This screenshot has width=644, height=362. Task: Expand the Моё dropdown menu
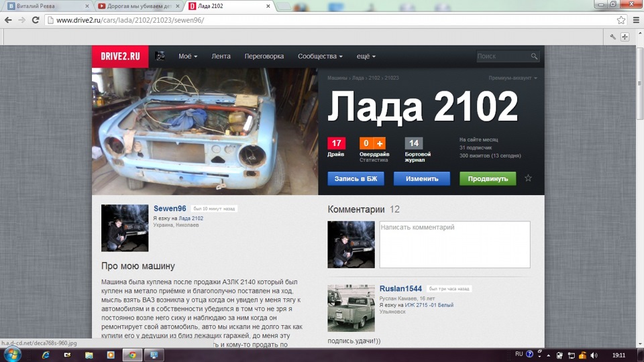pyautogui.click(x=188, y=56)
